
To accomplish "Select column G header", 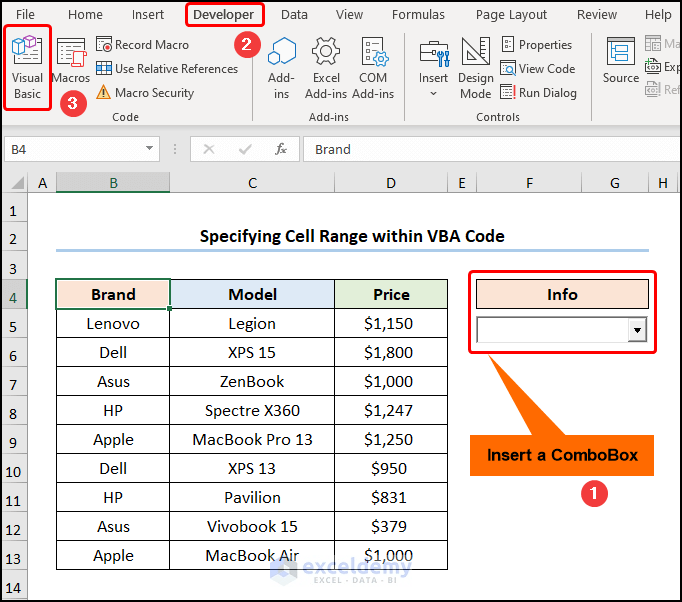I will click(615, 183).
